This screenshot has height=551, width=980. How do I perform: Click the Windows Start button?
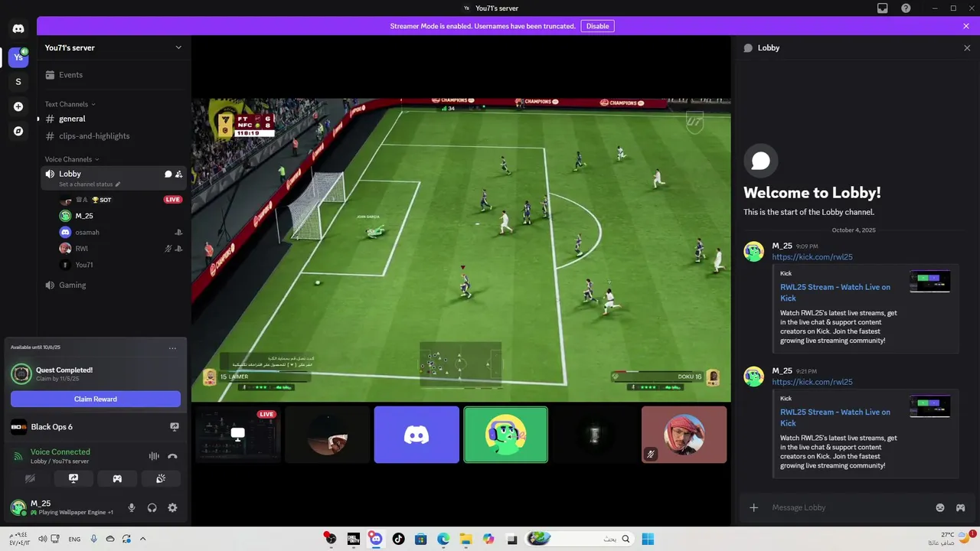tap(648, 539)
